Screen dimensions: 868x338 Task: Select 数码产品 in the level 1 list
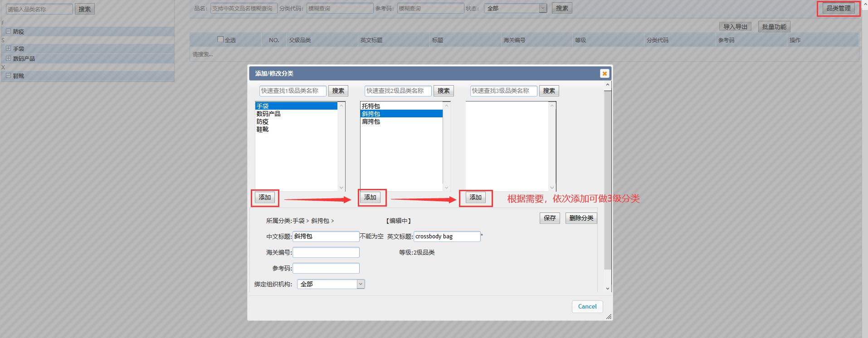(x=268, y=114)
